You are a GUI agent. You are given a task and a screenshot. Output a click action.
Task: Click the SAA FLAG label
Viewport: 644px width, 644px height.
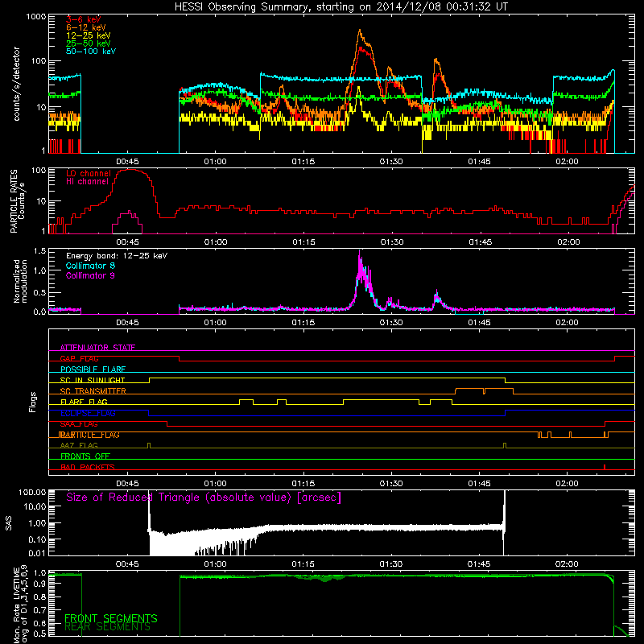[79, 424]
